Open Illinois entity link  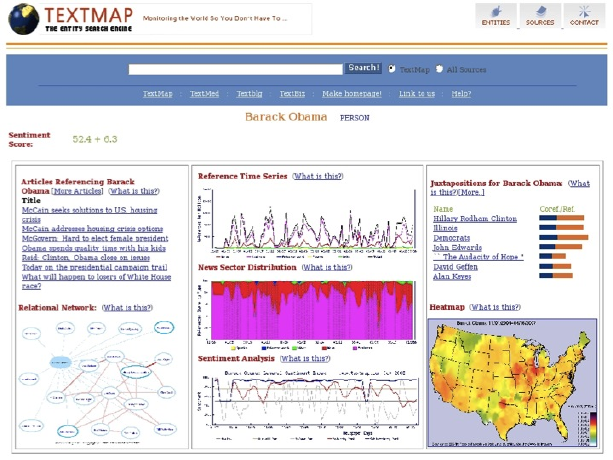point(445,228)
